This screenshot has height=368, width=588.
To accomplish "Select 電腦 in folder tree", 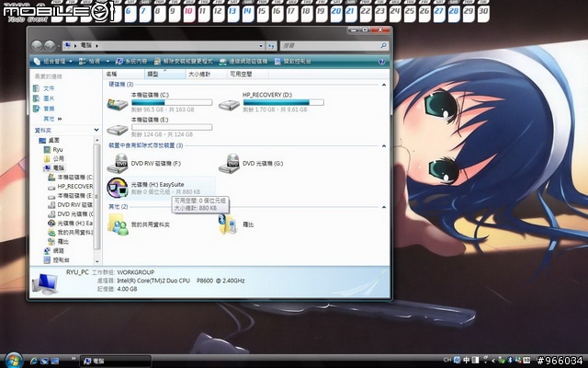I will coord(54,167).
